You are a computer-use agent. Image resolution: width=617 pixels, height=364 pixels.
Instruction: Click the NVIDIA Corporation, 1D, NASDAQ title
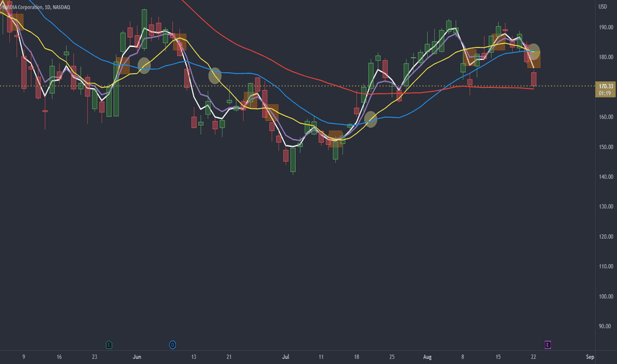point(36,7)
